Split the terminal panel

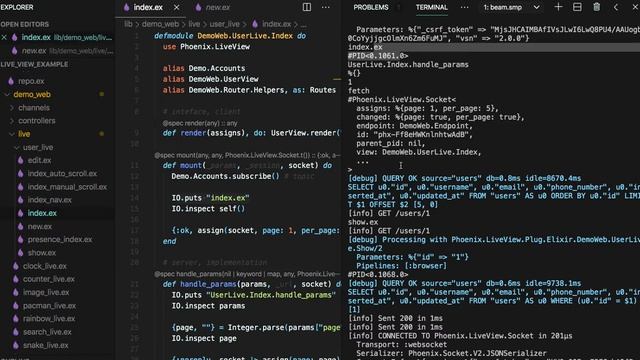click(x=577, y=7)
